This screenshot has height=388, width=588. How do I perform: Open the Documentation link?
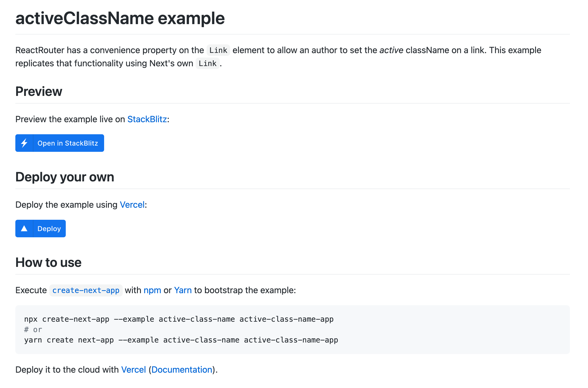coord(182,370)
